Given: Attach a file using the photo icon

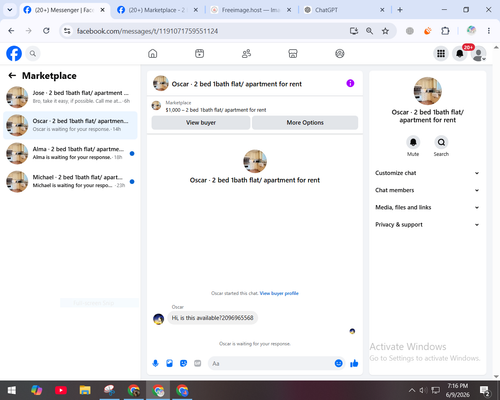Looking at the screenshot, I should click(169, 363).
